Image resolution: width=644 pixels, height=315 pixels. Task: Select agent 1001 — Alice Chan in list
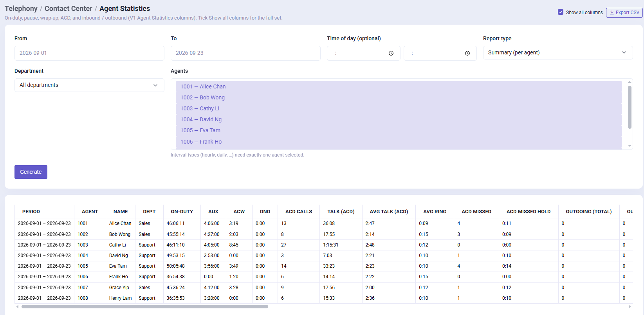click(399, 86)
